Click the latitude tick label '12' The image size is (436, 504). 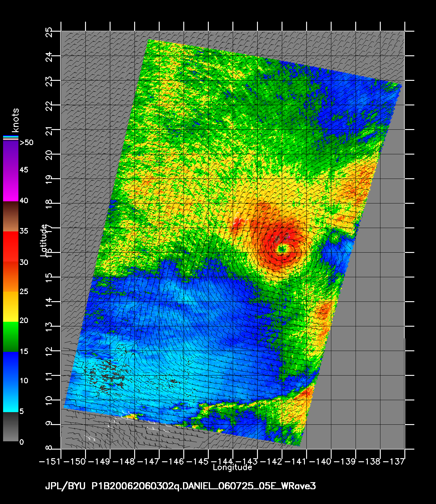coord(49,352)
